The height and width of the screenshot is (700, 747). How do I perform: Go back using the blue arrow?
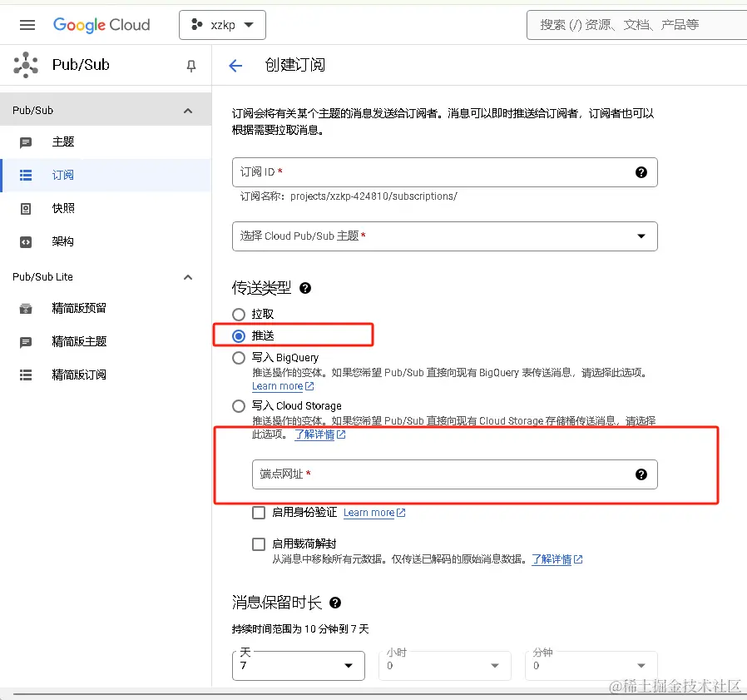click(235, 65)
